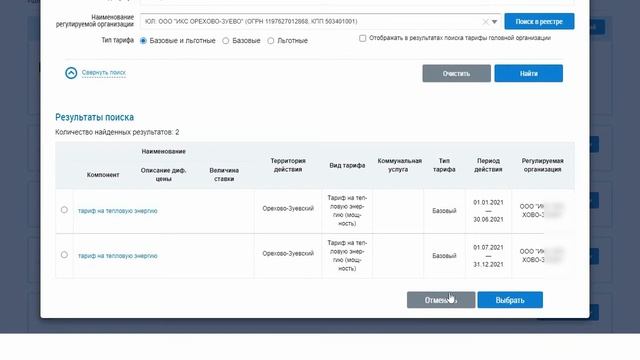The height and width of the screenshot is (360, 640).
Task: Click the 'Описание диф. цены' column header
Action: (163, 175)
